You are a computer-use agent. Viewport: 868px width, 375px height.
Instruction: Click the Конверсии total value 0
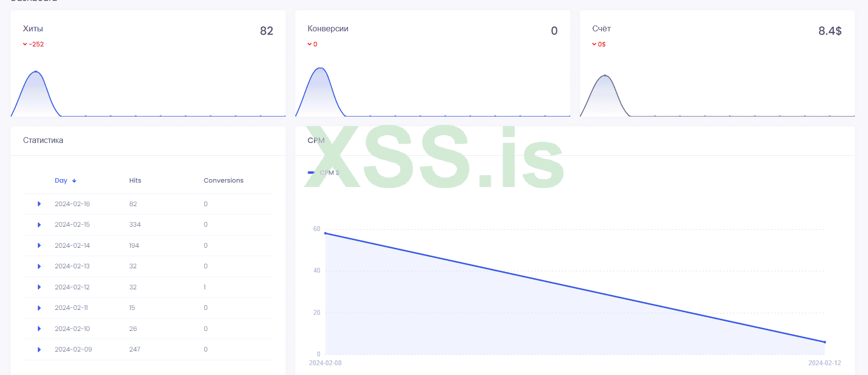554,31
